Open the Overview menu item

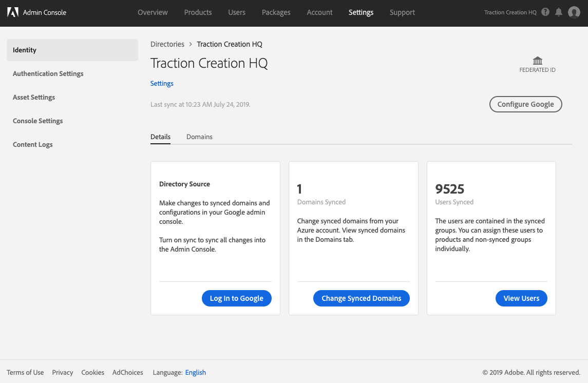coord(153,12)
